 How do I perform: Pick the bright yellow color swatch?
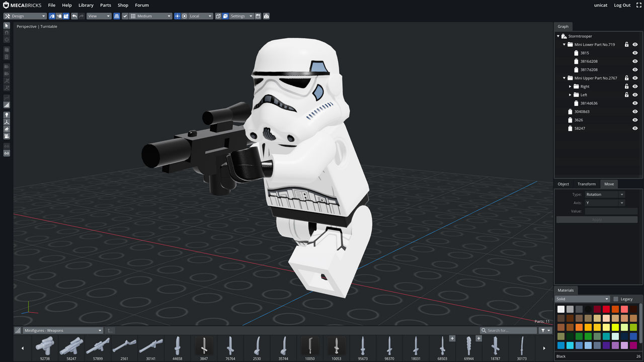click(615, 327)
